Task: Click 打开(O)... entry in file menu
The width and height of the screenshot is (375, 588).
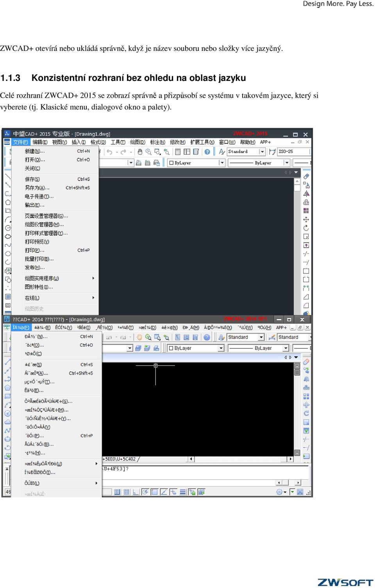Action: point(57,160)
